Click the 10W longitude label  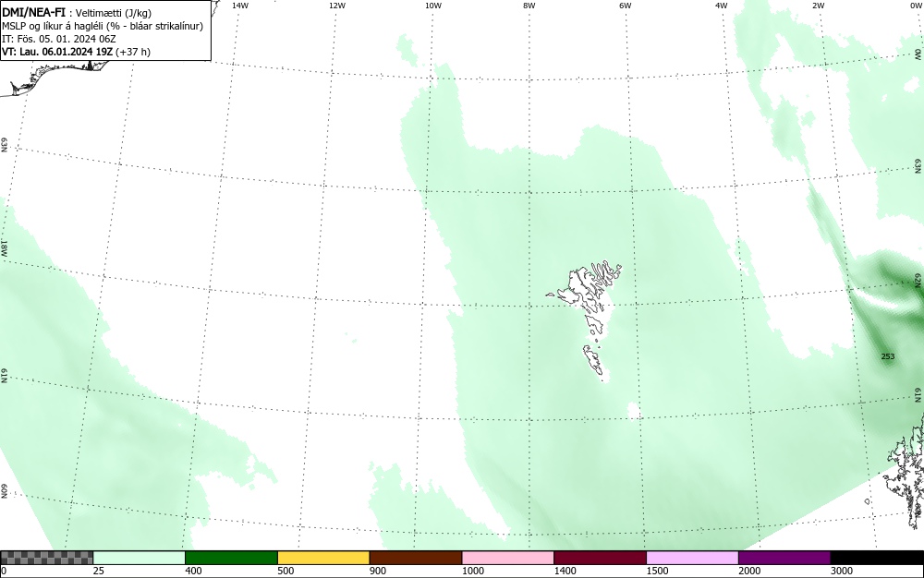coord(433,6)
